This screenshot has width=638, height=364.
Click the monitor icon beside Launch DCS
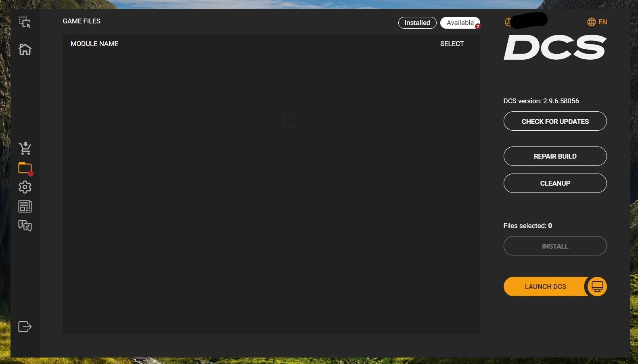coord(597,287)
